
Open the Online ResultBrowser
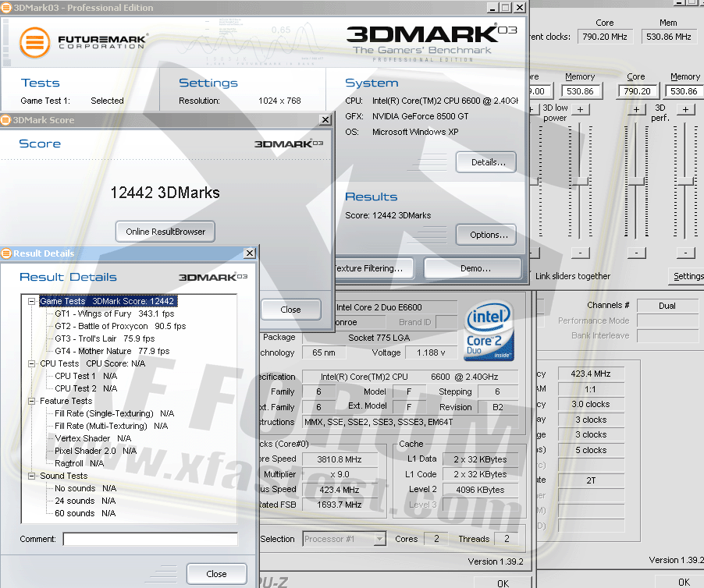pyautogui.click(x=165, y=232)
